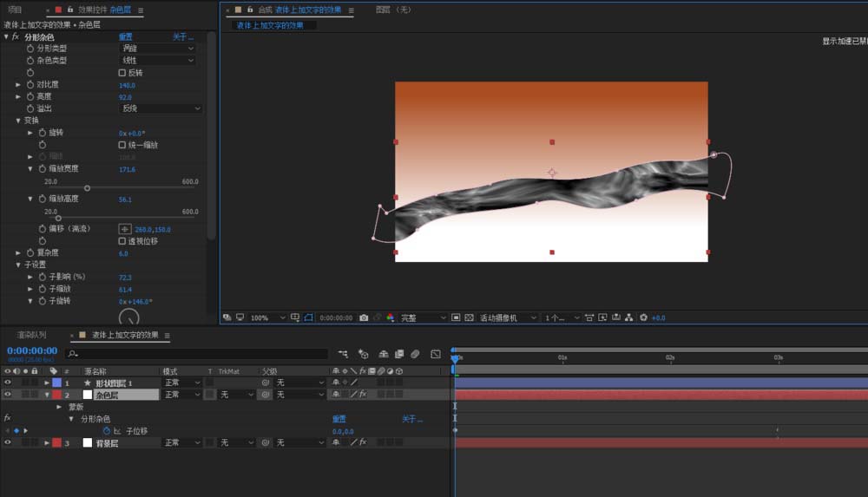Click the 子位移 stopwatch in the timeline
This screenshot has height=497, width=868.
[x=107, y=431]
